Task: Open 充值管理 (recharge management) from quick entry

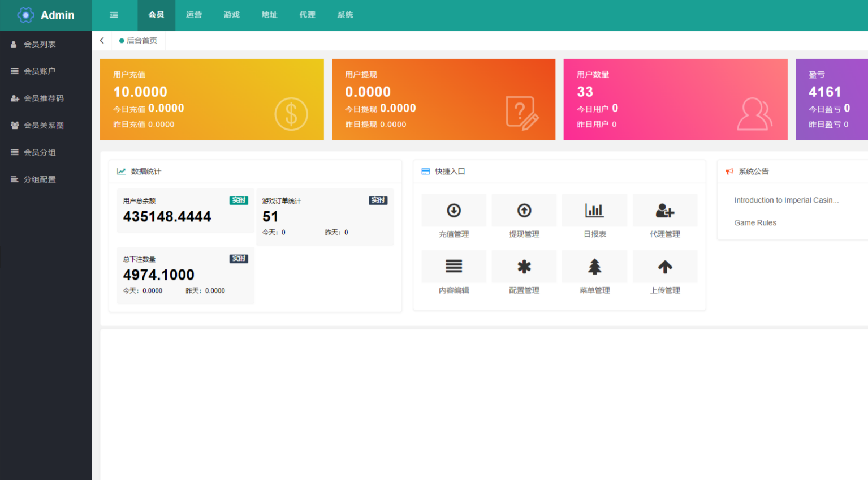Action: click(454, 210)
